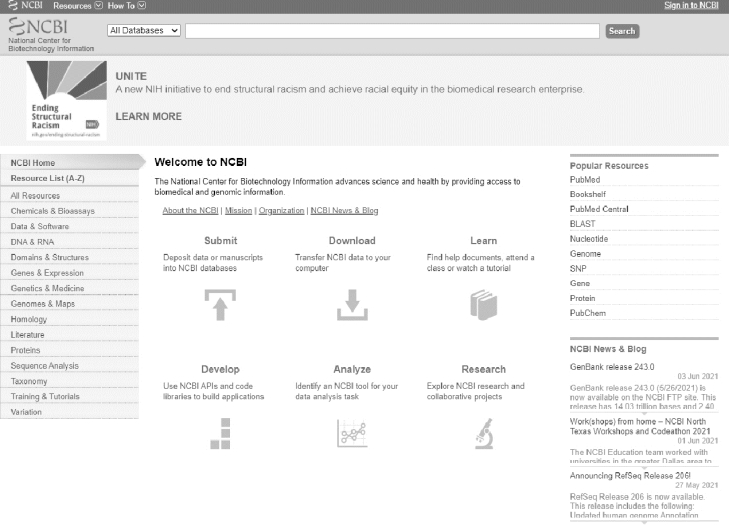This screenshot has width=729, height=525.
Task: Open Data & Software in sidebar
Action: (x=70, y=226)
